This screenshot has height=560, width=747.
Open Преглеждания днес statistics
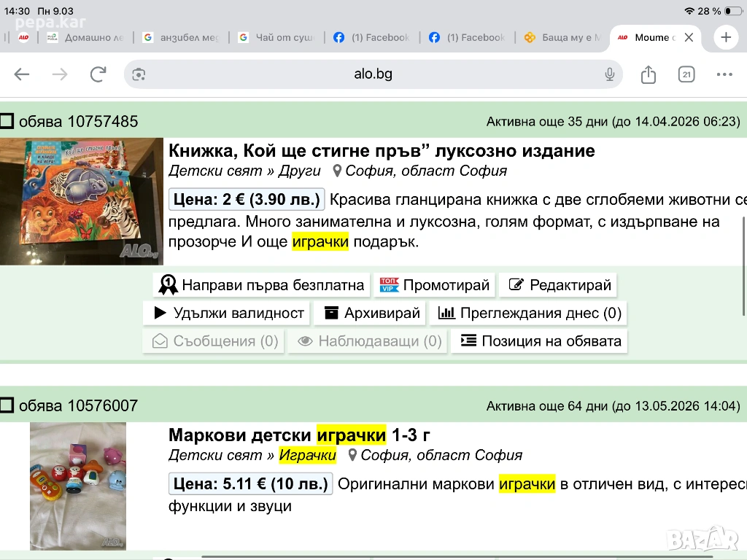pyautogui.click(x=530, y=314)
